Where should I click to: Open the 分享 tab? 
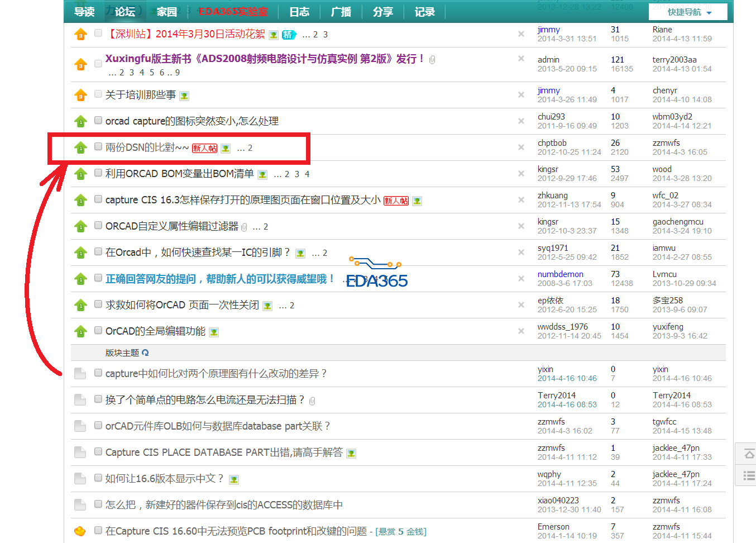(x=383, y=12)
